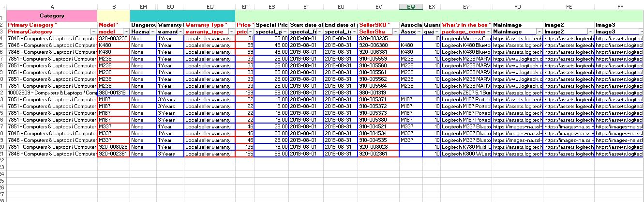Select SellerSku cell '910-005371'
Screen dimensions: 644x202
[x=379, y=99]
